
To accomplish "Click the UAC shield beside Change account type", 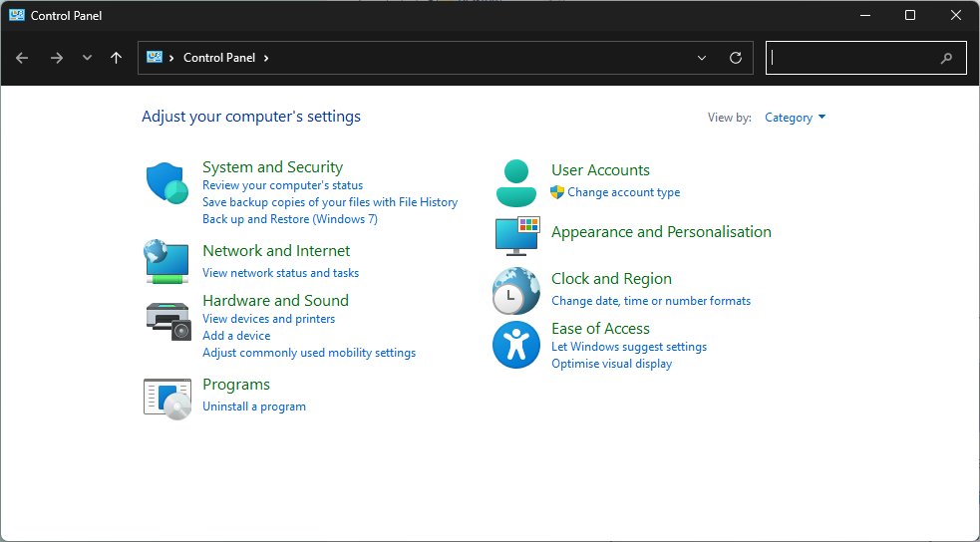I will pos(557,192).
